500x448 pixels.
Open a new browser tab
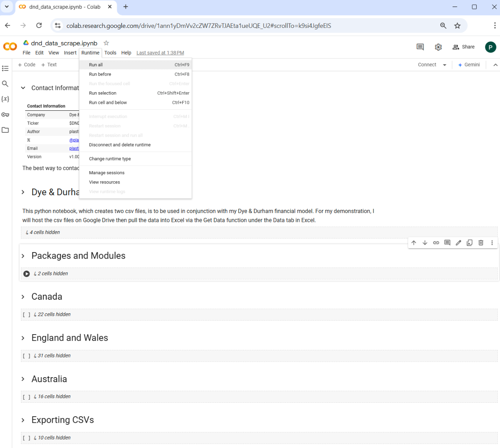(x=126, y=7)
